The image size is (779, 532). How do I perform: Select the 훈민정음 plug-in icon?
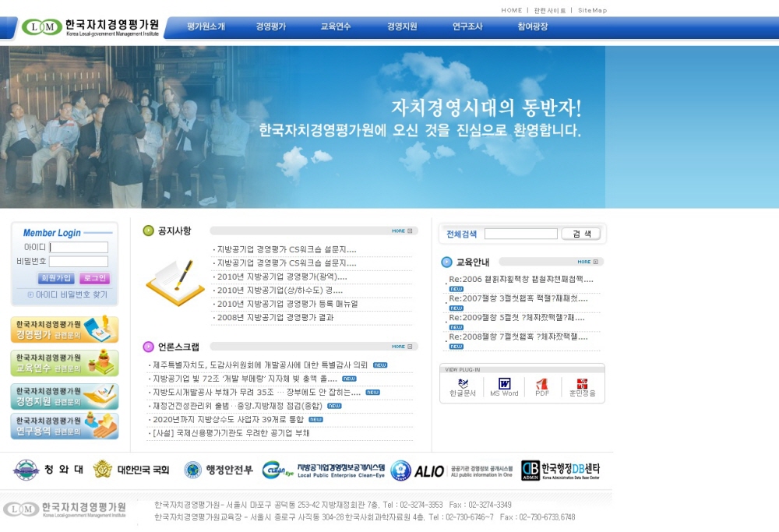click(x=582, y=384)
